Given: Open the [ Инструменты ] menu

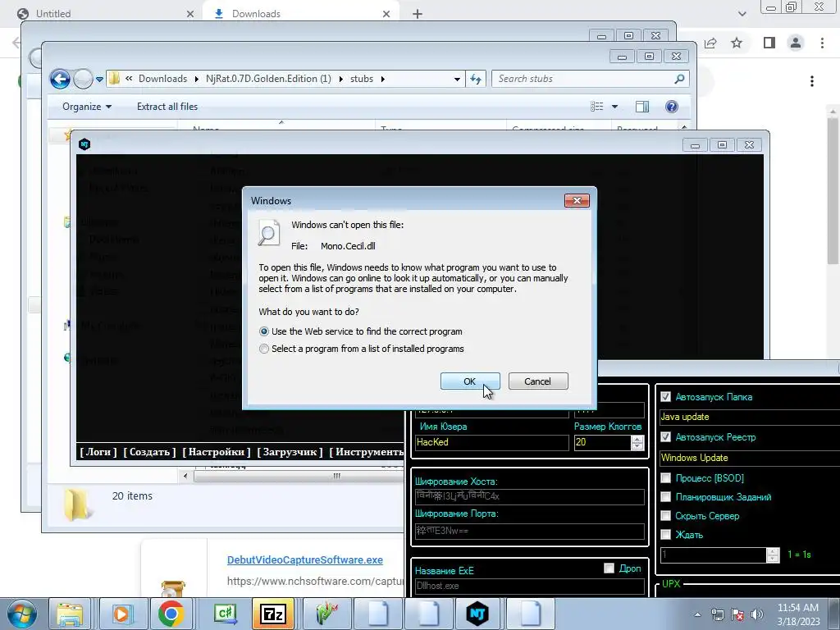Looking at the screenshot, I should pyautogui.click(x=367, y=452).
